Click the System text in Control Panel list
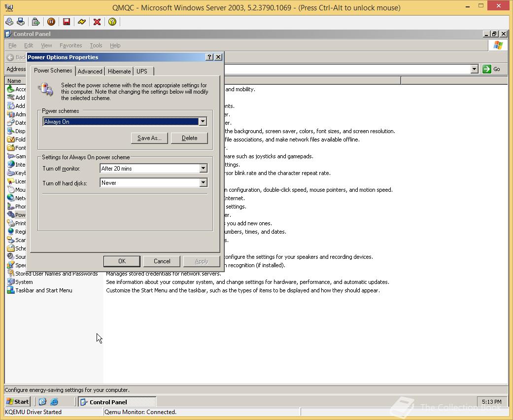Viewport: 513px width, 420px height. tap(24, 282)
